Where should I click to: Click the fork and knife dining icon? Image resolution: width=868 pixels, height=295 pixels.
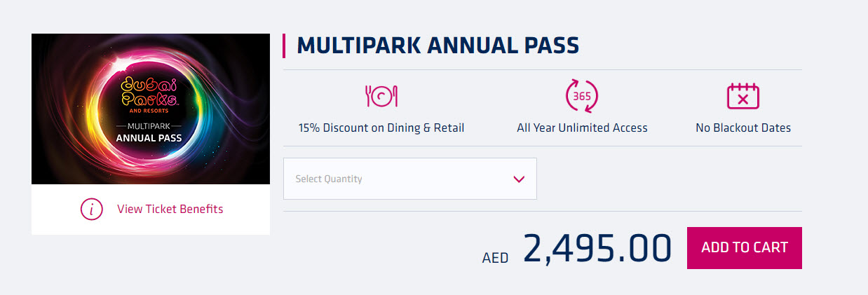click(x=381, y=96)
